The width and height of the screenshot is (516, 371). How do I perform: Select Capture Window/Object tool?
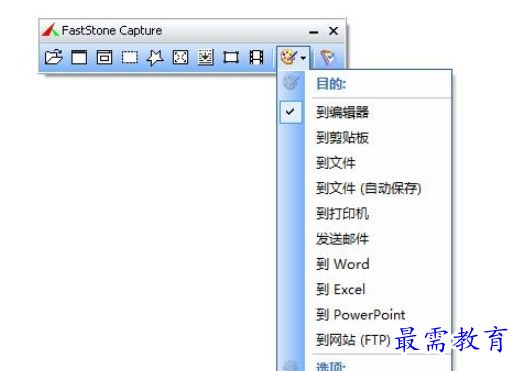[105, 57]
